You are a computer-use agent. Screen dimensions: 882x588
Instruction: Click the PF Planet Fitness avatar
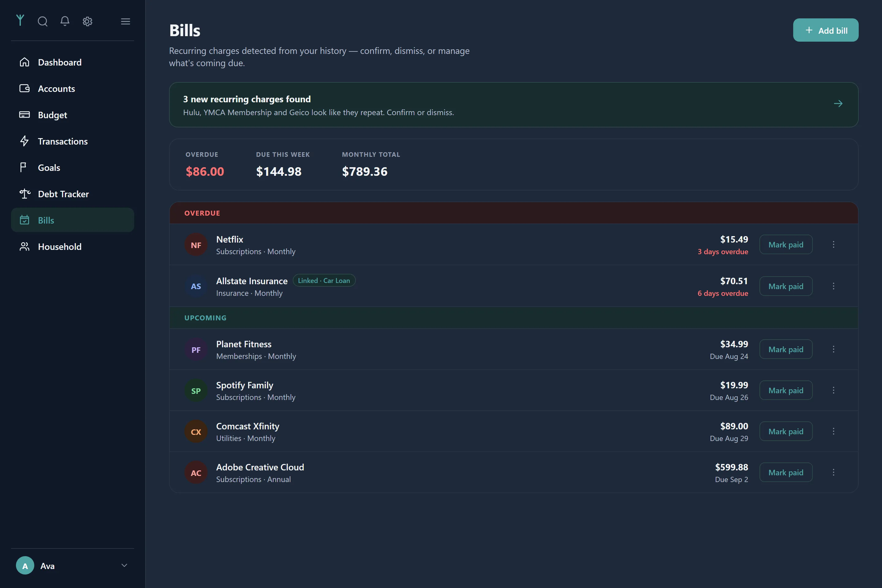(x=196, y=349)
